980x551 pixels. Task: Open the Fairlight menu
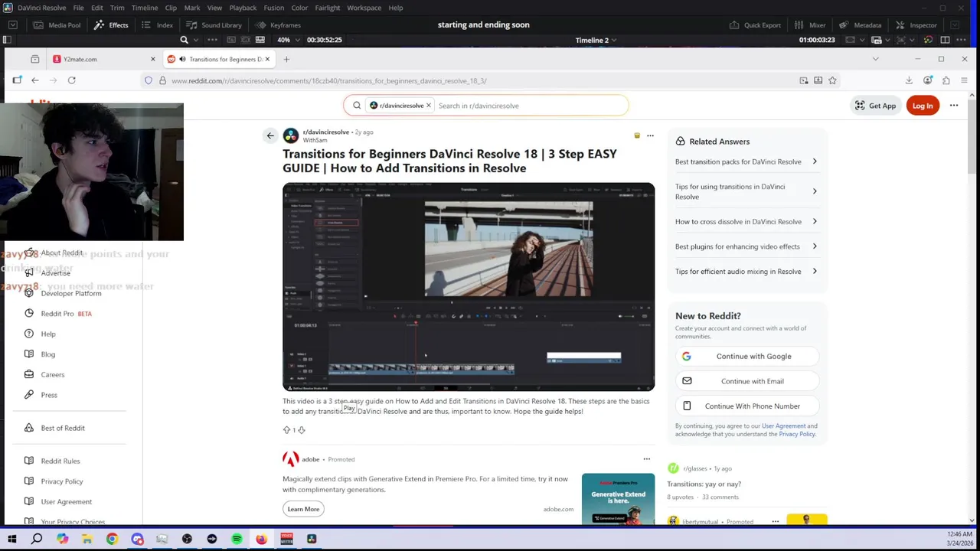point(328,8)
